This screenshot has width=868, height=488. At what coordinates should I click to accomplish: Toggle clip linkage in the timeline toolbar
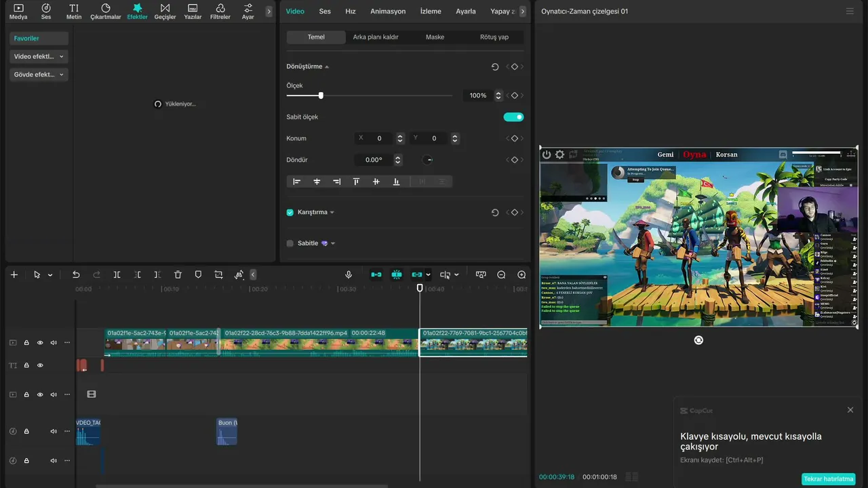(x=417, y=274)
